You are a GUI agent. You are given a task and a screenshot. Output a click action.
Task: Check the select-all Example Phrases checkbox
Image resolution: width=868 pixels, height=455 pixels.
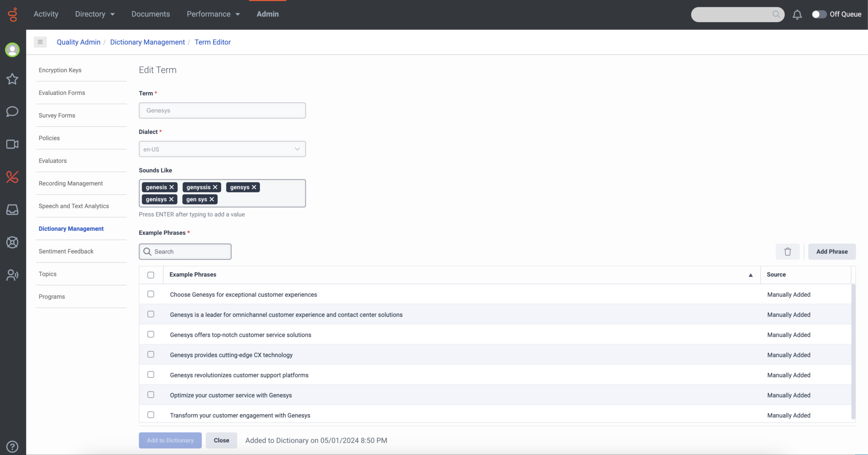[150, 275]
